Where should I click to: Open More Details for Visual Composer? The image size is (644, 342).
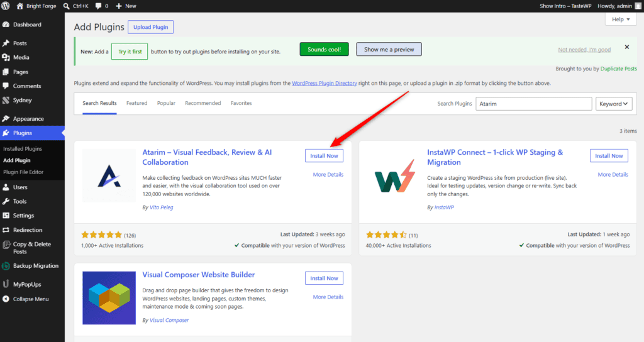[328, 297]
